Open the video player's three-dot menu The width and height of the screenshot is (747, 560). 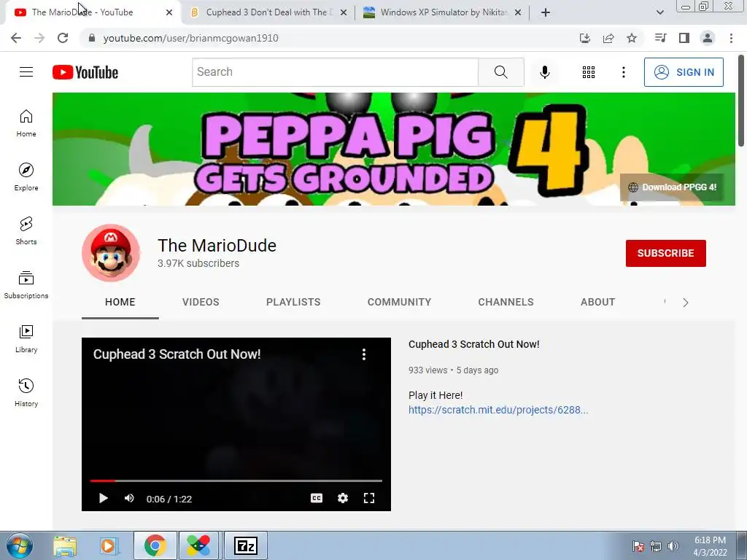pyautogui.click(x=364, y=354)
